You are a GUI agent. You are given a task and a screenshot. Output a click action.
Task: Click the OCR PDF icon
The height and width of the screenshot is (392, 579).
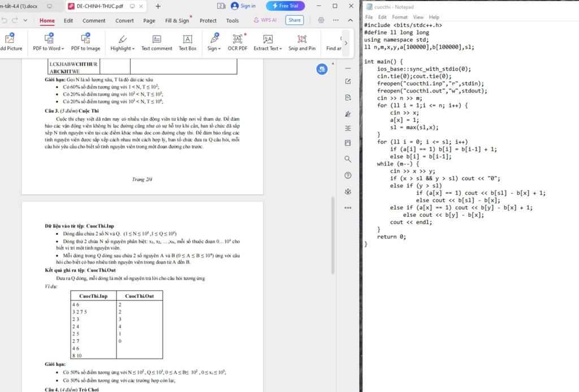pyautogui.click(x=237, y=42)
